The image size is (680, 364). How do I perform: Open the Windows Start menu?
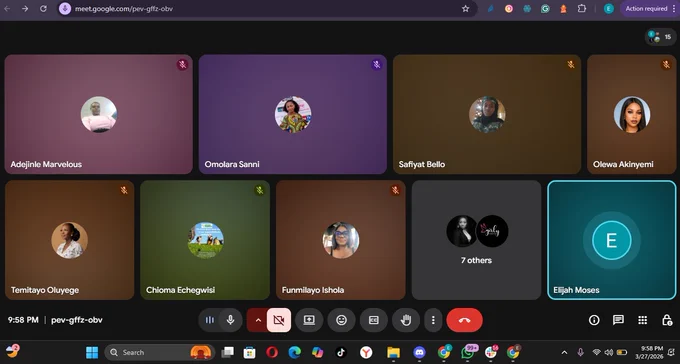(92, 352)
